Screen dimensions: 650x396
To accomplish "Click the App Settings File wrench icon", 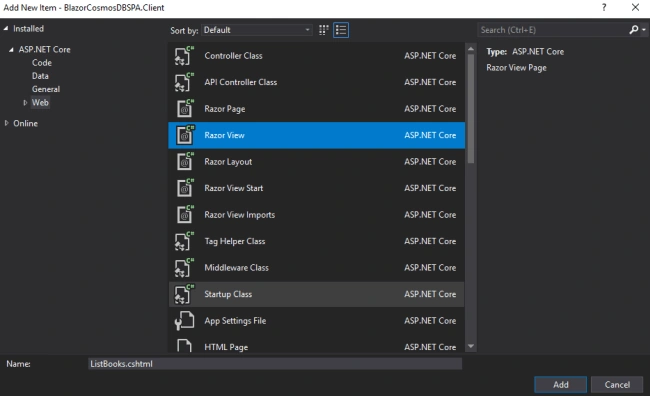I will (184, 321).
